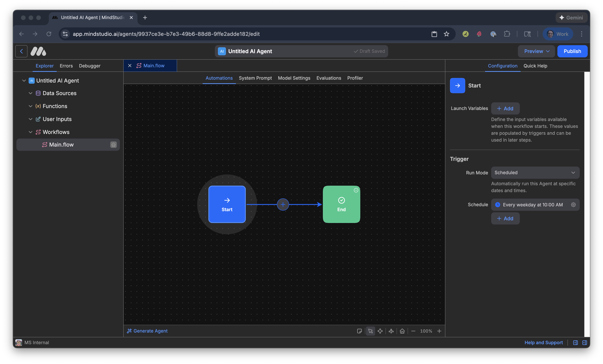Open the sticky note tool in canvas toolbar

coord(359,331)
